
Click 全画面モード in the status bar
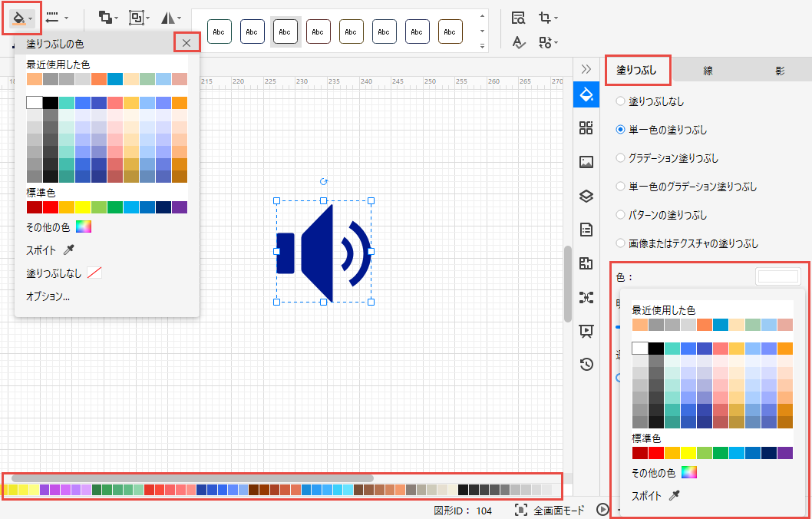(550, 510)
